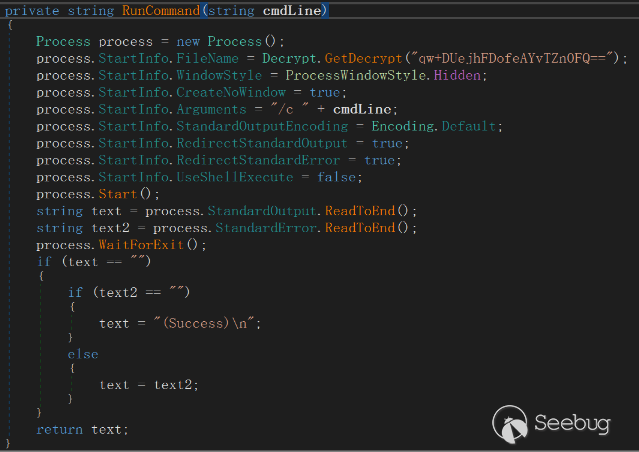
Task: Click ReadToEnd on the StandardError line
Action: coord(360,228)
